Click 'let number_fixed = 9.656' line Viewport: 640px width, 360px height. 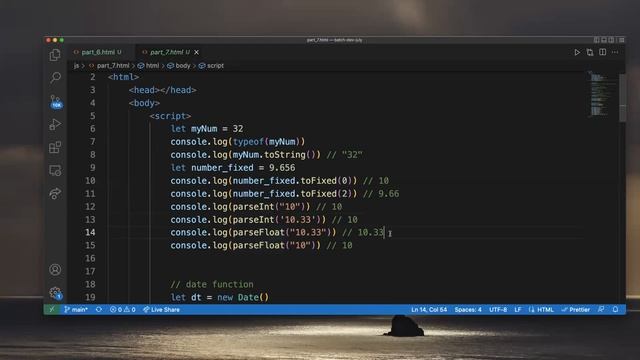point(233,168)
